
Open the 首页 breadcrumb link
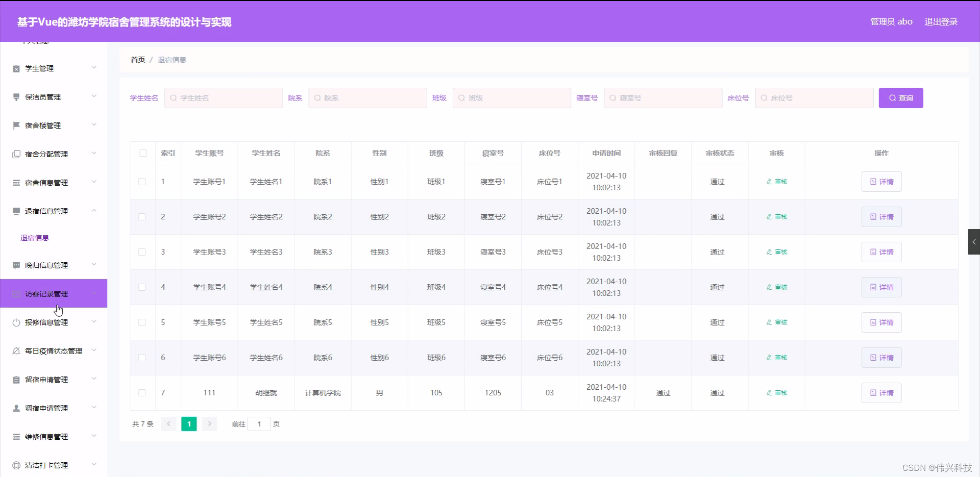click(137, 59)
